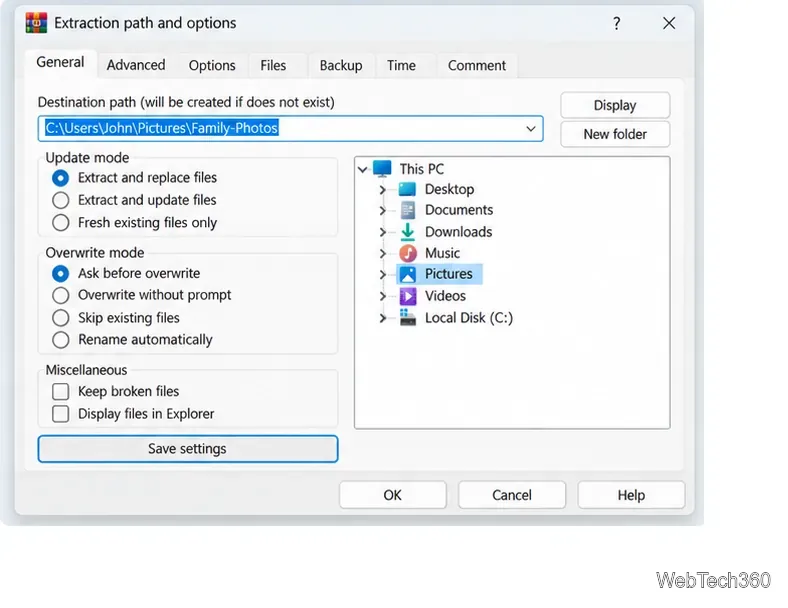Click the Display button
Viewport: 788px width, 608px height.
point(615,106)
